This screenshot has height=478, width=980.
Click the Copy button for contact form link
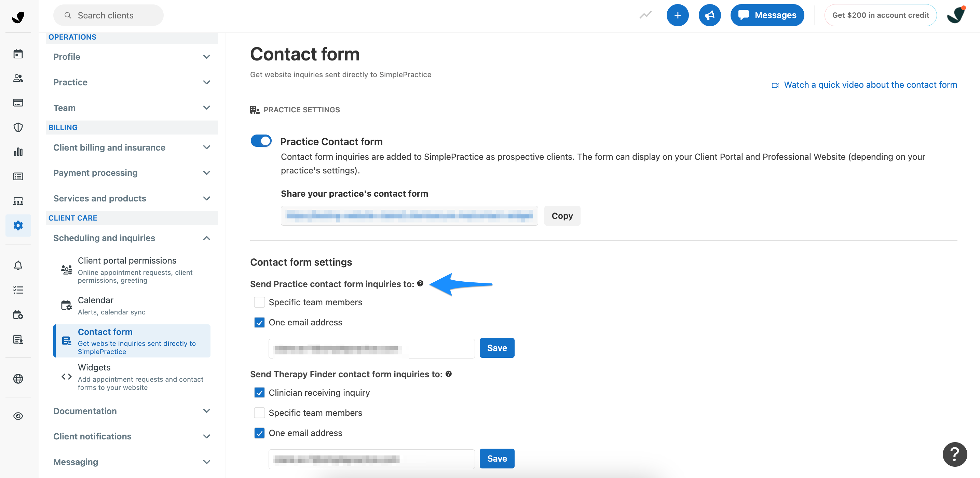tap(562, 216)
